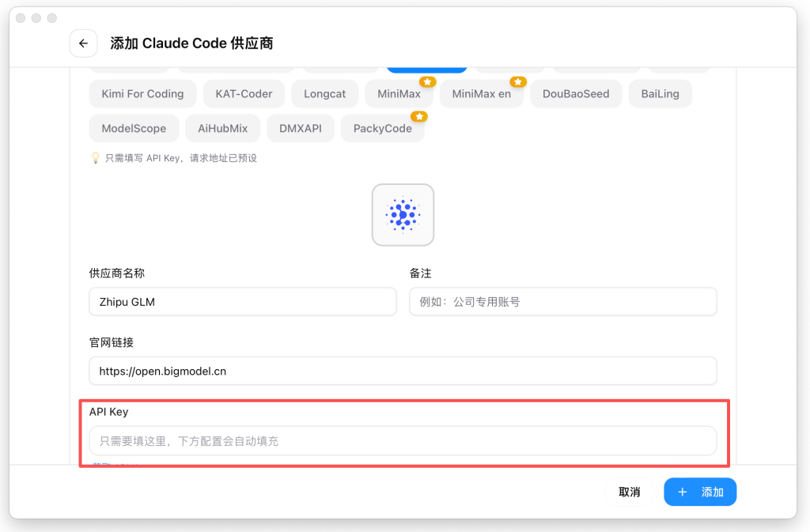
Task: Click into the 备注 input field
Action: pyautogui.click(x=562, y=302)
